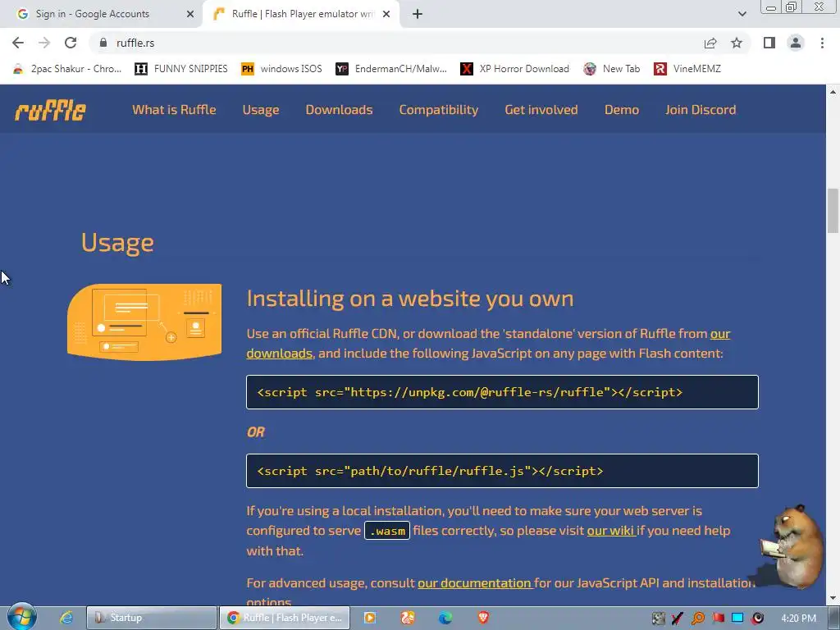840x630 pixels.
Task: Select the Ruffle Chrome taskbar button
Action: pos(285,618)
